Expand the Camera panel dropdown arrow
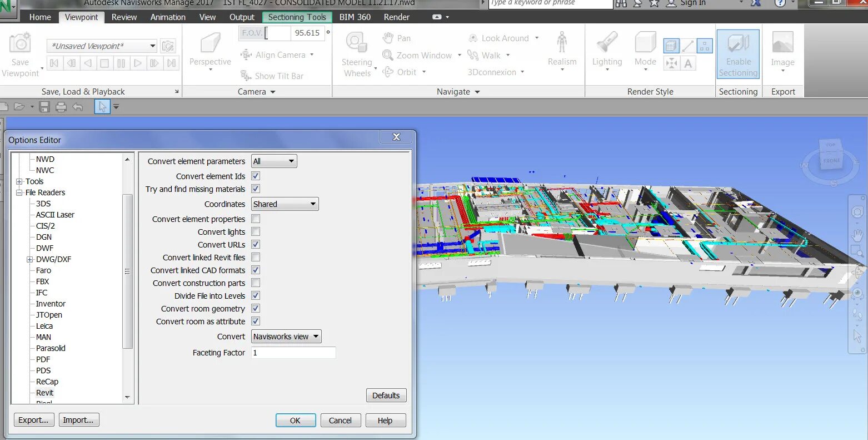This screenshot has height=440, width=868. [x=273, y=92]
